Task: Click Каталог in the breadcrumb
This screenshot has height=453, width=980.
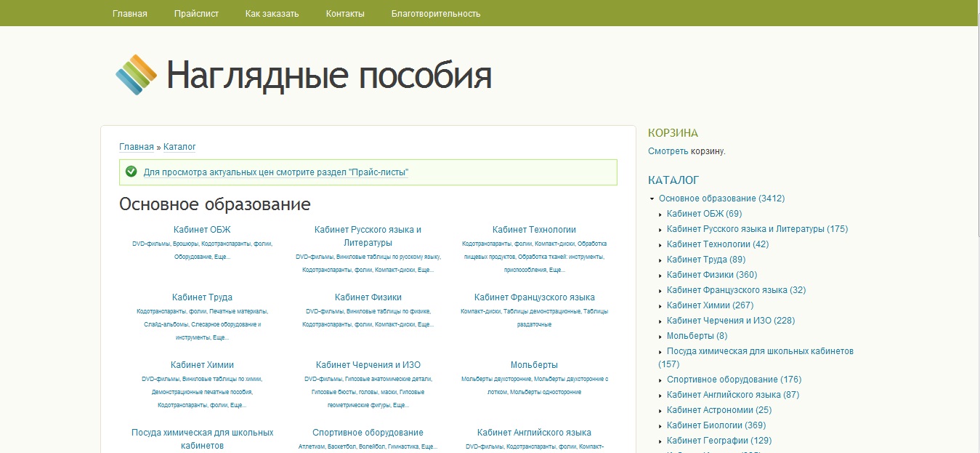Action: point(179,147)
